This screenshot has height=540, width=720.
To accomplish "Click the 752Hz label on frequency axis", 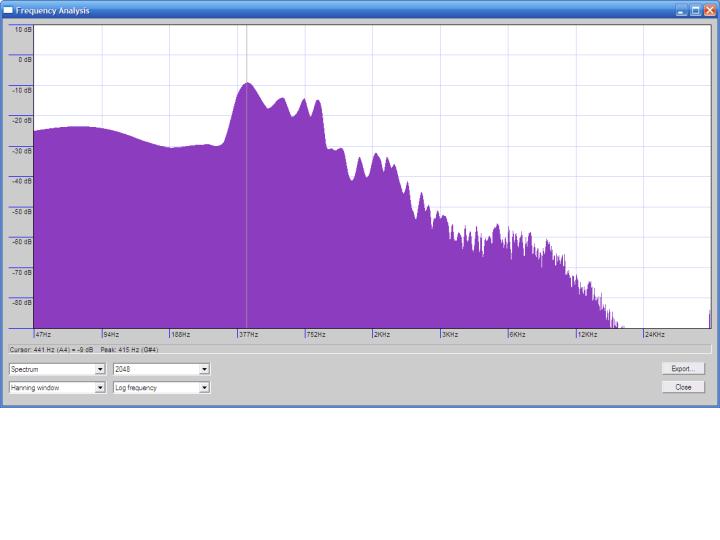I will (316, 334).
